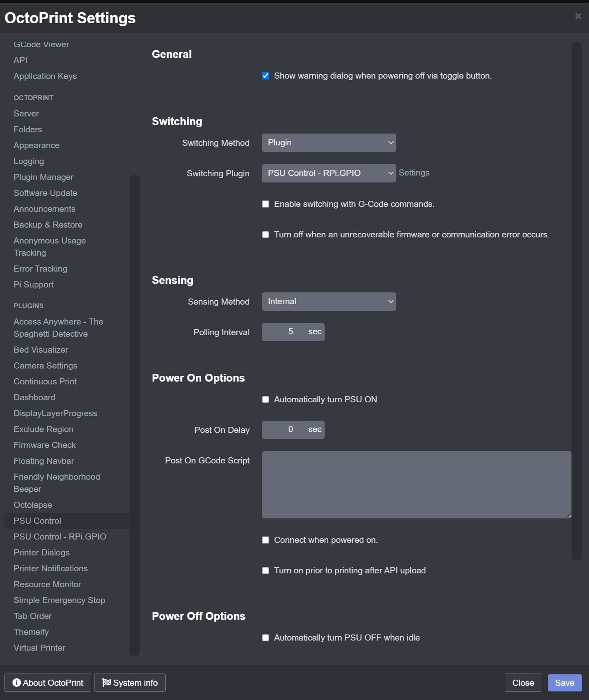Open Bed Visualizer plugin settings

pos(41,350)
